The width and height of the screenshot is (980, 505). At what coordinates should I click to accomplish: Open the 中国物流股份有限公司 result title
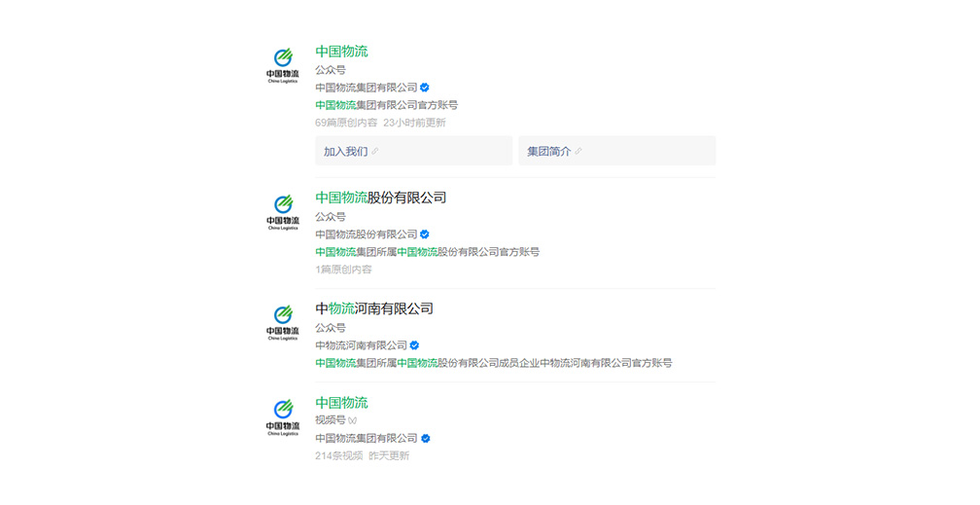coord(381,198)
